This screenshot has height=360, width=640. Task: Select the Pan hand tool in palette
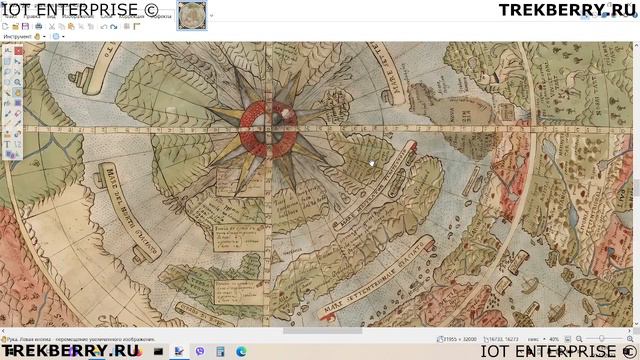tap(18, 93)
